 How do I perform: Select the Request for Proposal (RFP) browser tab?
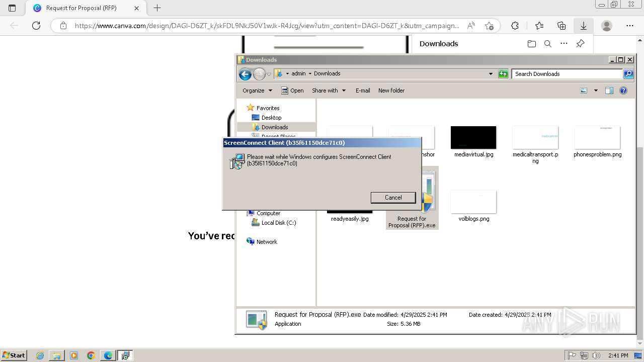(x=81, y=8)
